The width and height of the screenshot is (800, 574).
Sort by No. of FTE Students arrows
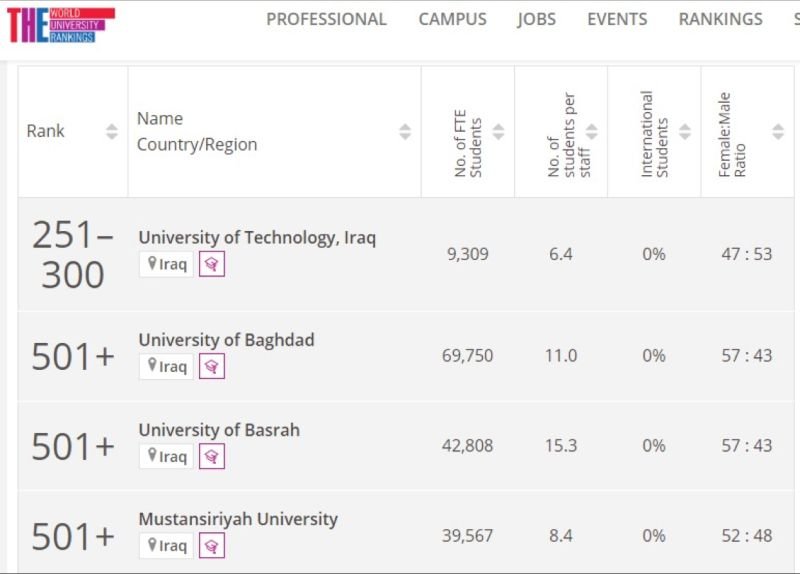tap(498, 131)
